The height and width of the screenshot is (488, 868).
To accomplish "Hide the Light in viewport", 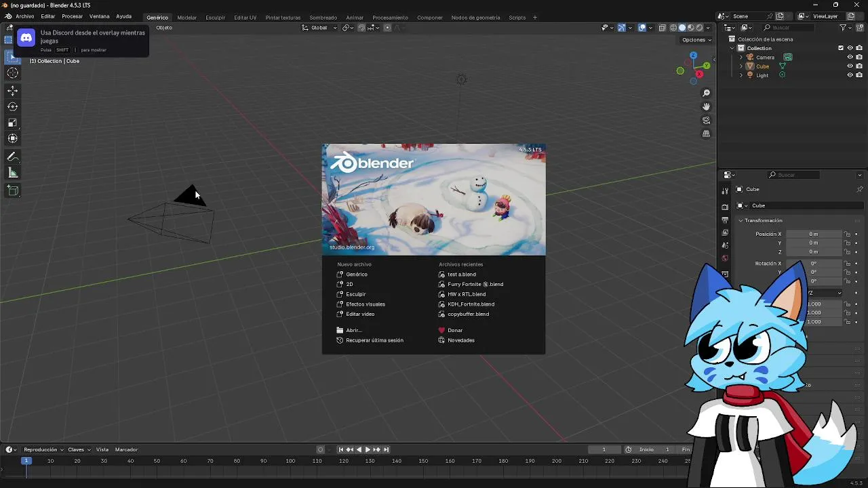I will [x=850, y=75].
